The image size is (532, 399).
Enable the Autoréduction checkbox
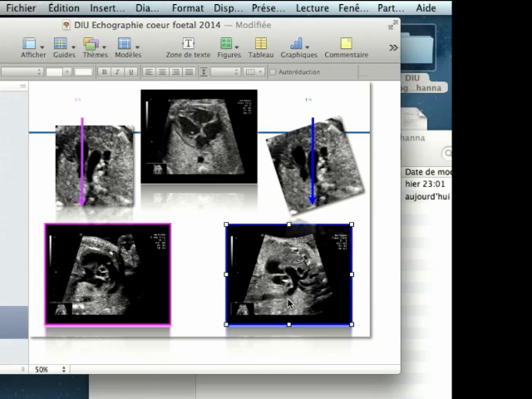[273, 72]
